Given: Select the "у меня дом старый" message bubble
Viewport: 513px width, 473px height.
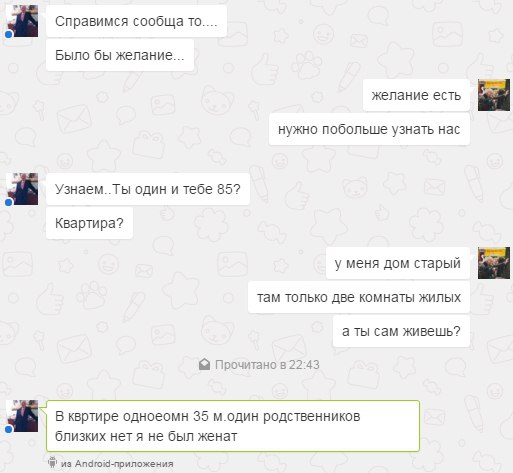Looking at the screenshot, I should (398, 263).
